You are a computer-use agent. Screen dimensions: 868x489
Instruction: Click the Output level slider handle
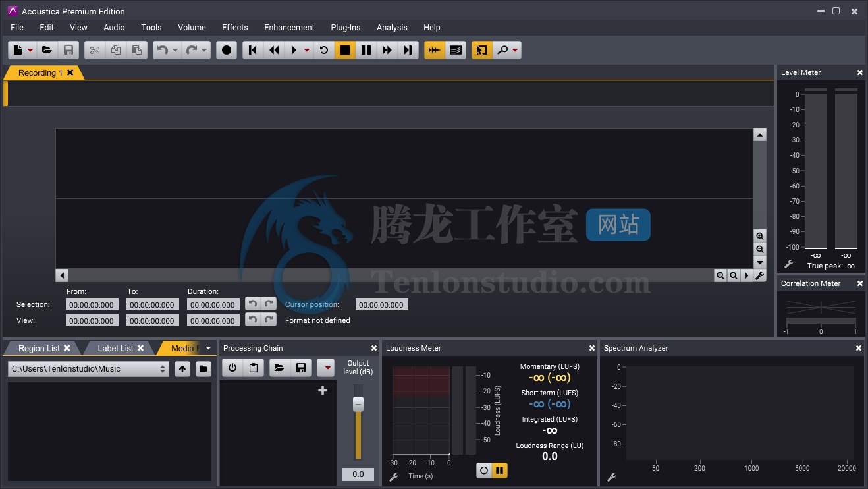point(358,404)
